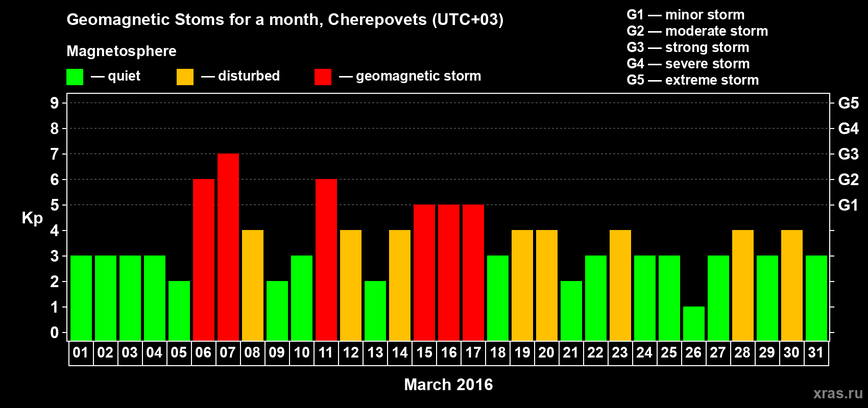
Task: Click the green bar for day 01
Action: [81, 298]
